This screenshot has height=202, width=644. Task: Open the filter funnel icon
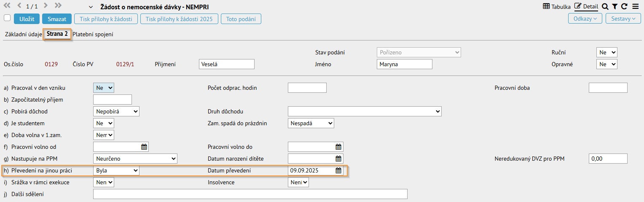(x=614, y=6)
